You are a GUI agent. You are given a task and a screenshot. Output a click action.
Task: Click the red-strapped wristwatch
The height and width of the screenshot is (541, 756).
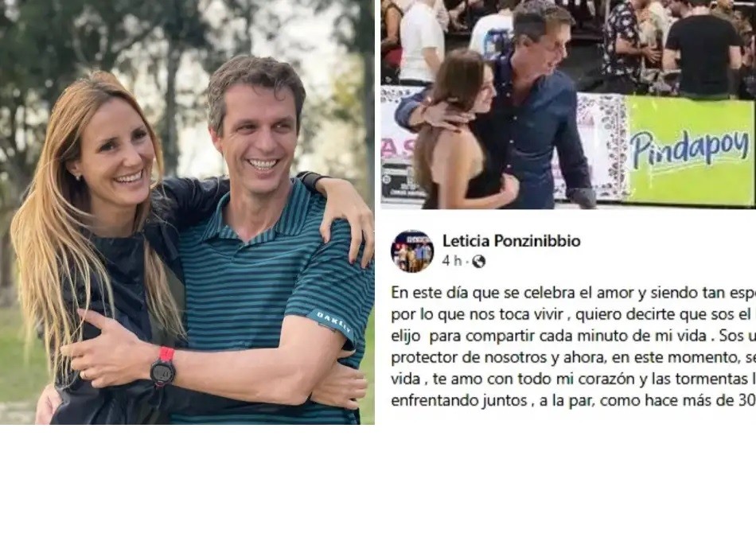163,368
